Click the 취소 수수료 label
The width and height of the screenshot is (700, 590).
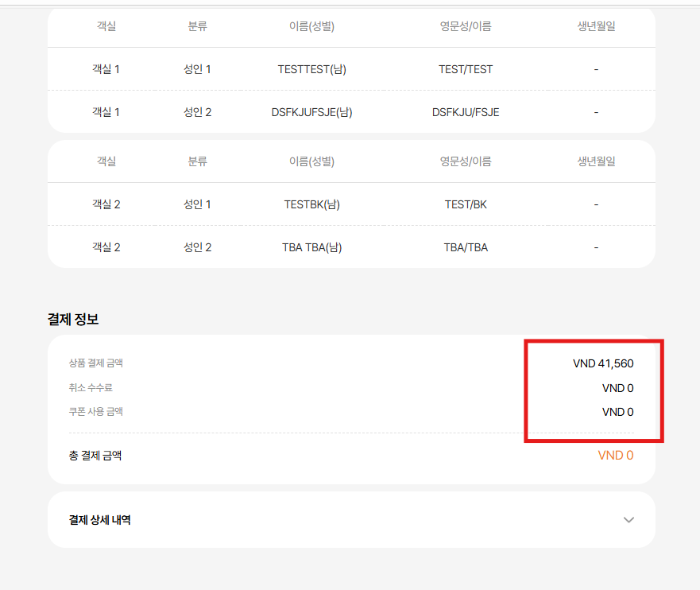point(91,388)
